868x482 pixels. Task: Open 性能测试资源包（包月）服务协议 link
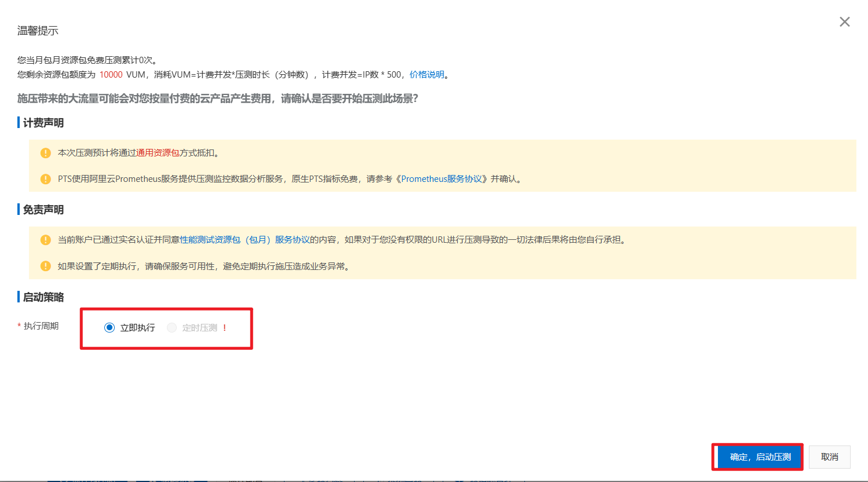click(x=245, y=240)
